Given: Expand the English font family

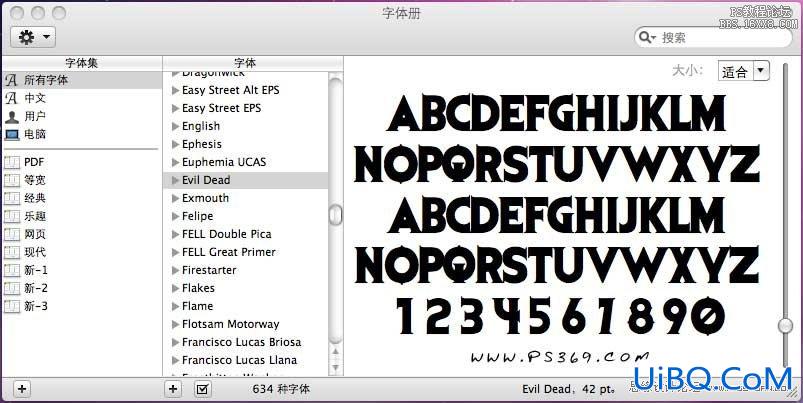Looking at the screenshot, I should 175,126.
